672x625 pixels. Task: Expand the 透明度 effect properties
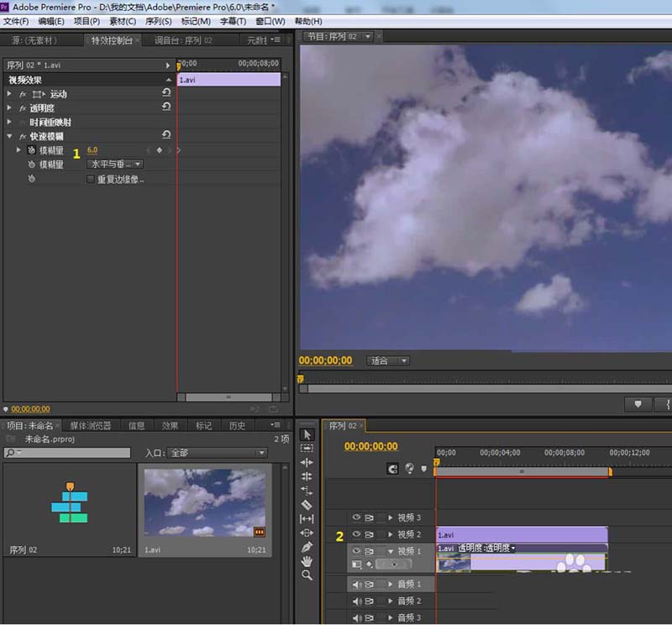[9, 108]
